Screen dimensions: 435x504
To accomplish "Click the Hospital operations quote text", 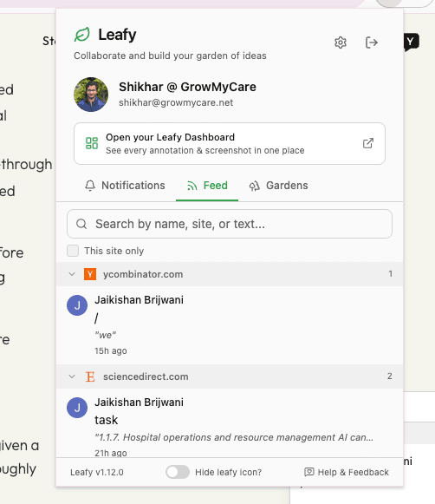I will [234, 437].
